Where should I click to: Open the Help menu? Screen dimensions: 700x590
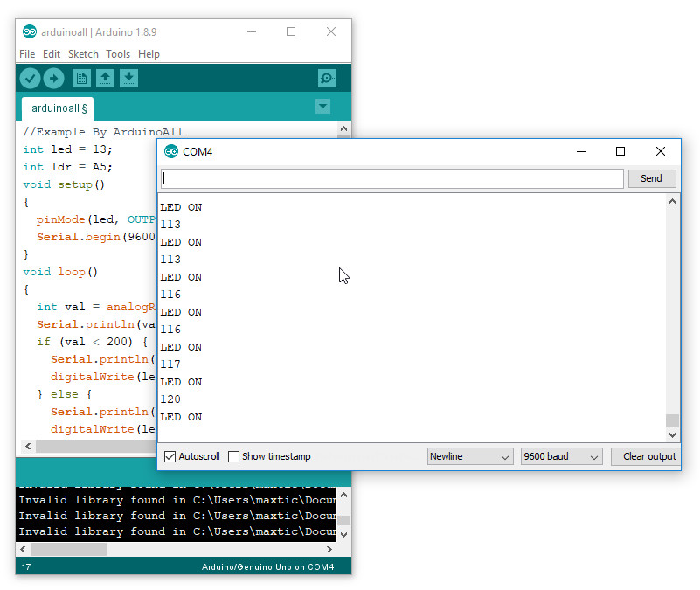point(149,54)
